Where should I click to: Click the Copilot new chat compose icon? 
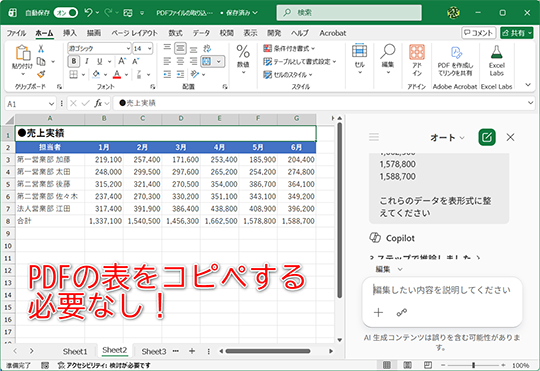[x=487, y=137]
